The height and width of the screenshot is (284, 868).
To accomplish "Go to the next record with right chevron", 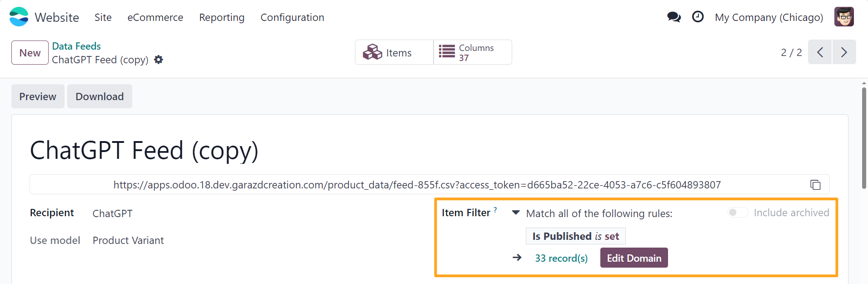I will [844, 52].
